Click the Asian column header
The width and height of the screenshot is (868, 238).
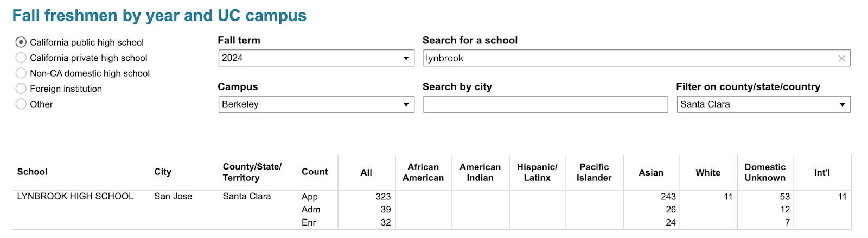point(651,172)
